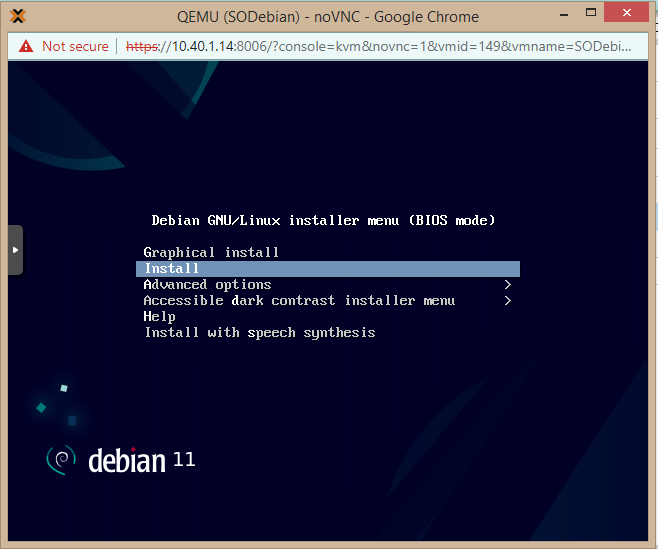Choose Install with speech synthesis
Screen dimensions: 658x549
[x=260, y=332]
